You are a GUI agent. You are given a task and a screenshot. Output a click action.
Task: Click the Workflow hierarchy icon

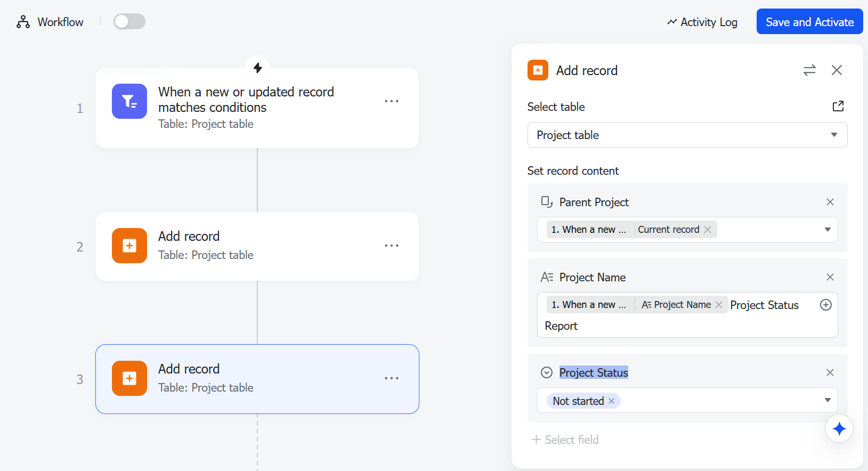(x=23, y=22)
